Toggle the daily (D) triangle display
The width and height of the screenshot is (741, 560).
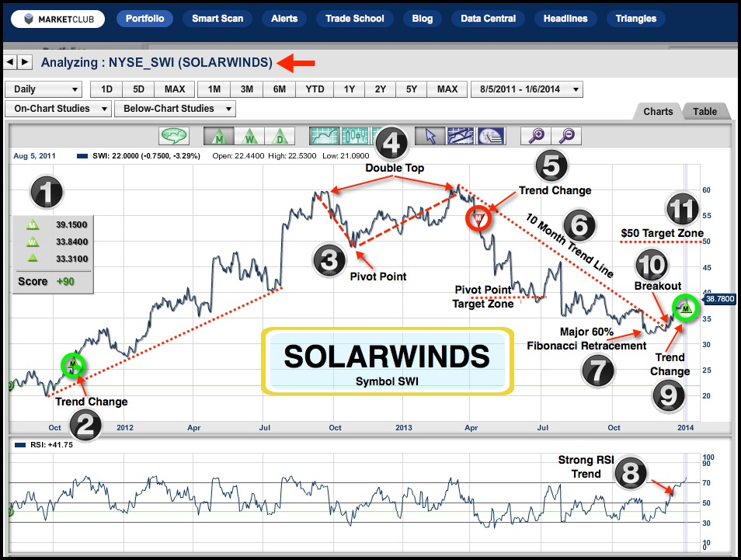pyautogui.click(x=279, y=136)
